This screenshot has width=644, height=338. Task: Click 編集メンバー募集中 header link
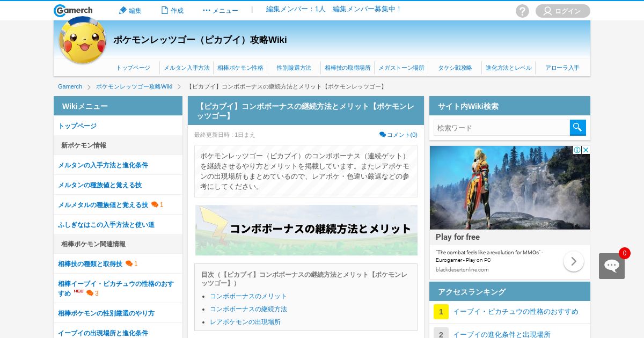[367, 9]
